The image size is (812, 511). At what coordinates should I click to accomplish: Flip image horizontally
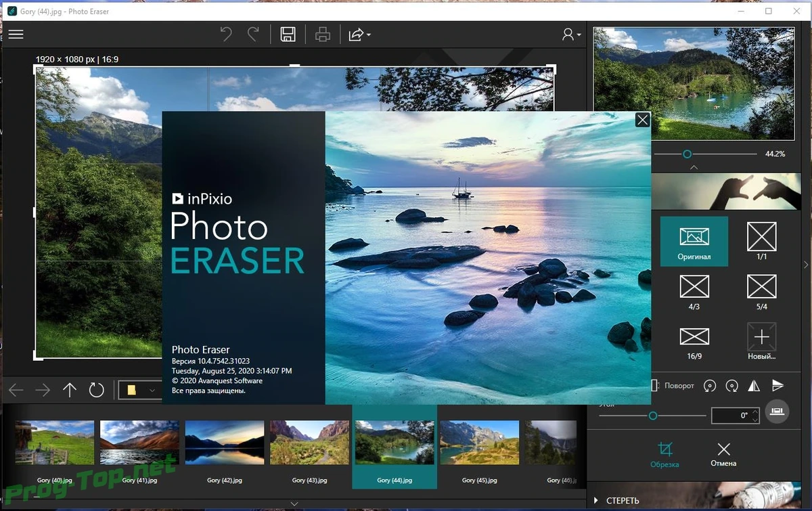[754, 386]
